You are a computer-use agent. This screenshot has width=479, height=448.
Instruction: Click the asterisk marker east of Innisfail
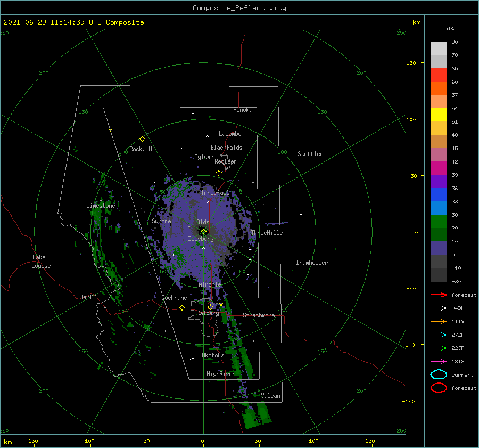pyautogui.click(x=253, y=183)
